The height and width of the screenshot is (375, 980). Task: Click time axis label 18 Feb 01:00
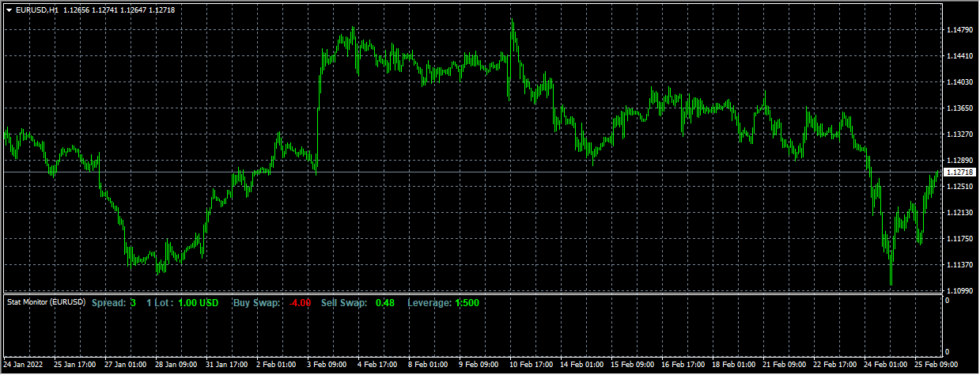[732, 366]
